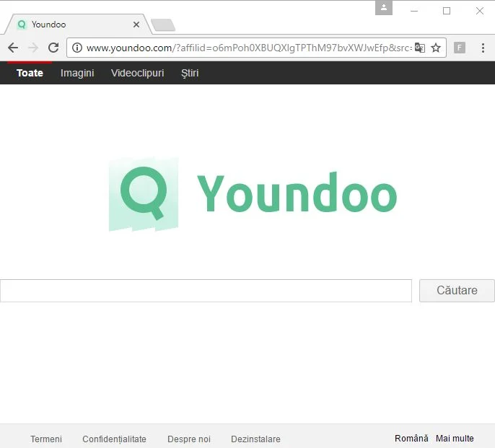This screenshot has width=495, height=448.
Task: Open the Termeni footer link
Action: tap(46, 439)
